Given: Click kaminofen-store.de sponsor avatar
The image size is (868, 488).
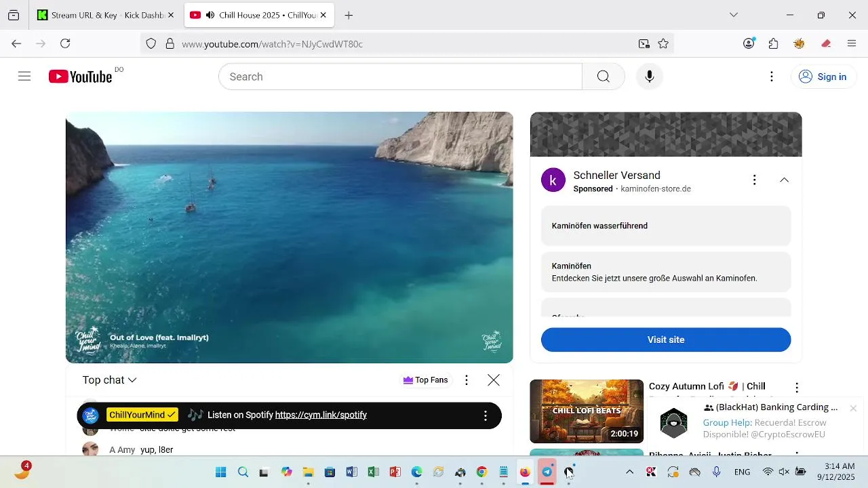Looking at the screenshot, I should click(553, 180).
